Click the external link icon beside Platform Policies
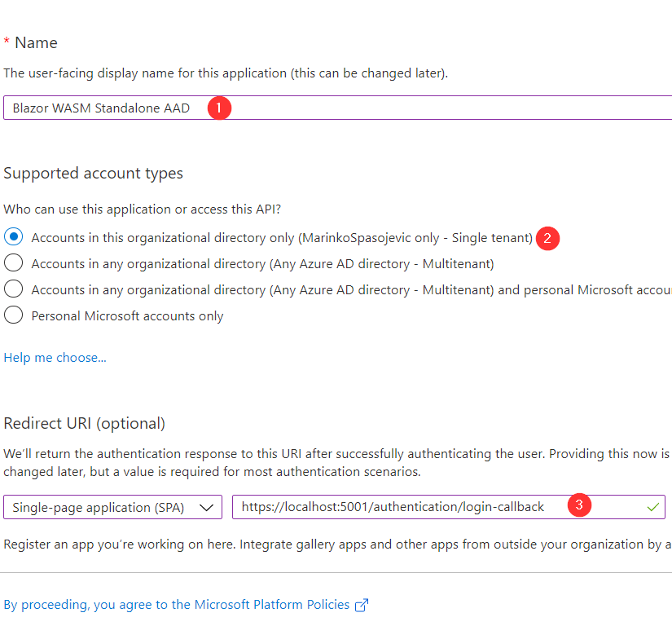 coord(362,605)
